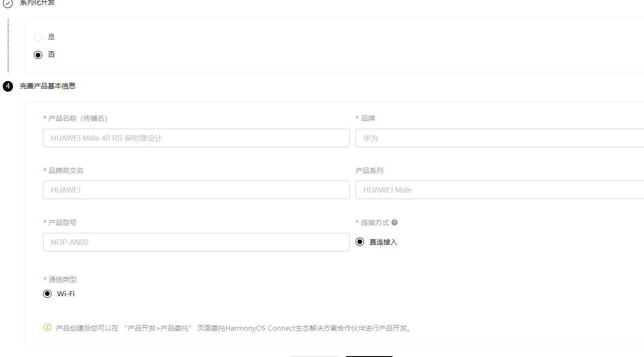The height and width of the screenshot is (357, 644).
Task: Select the 是 radio button
Action: [x=38, y=37]
